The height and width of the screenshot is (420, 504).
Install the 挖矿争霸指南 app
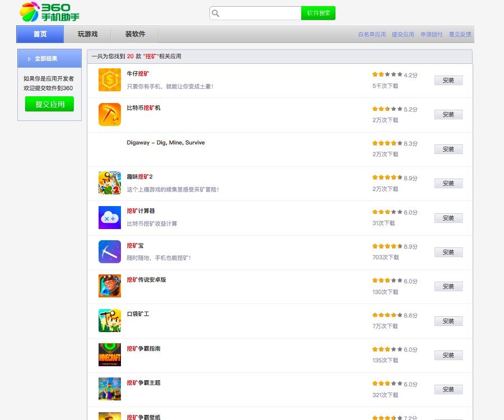pos(449,355)
